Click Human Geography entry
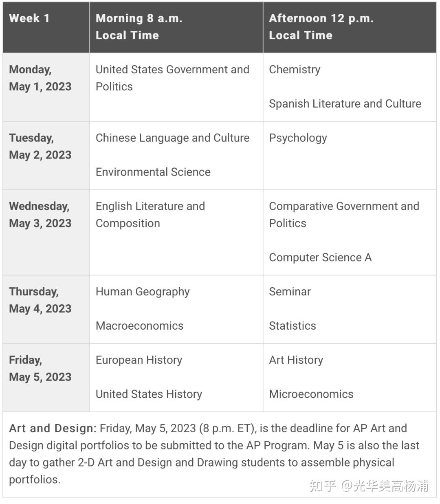The height and width of the screenshot is (504, 440). (143, 292)
